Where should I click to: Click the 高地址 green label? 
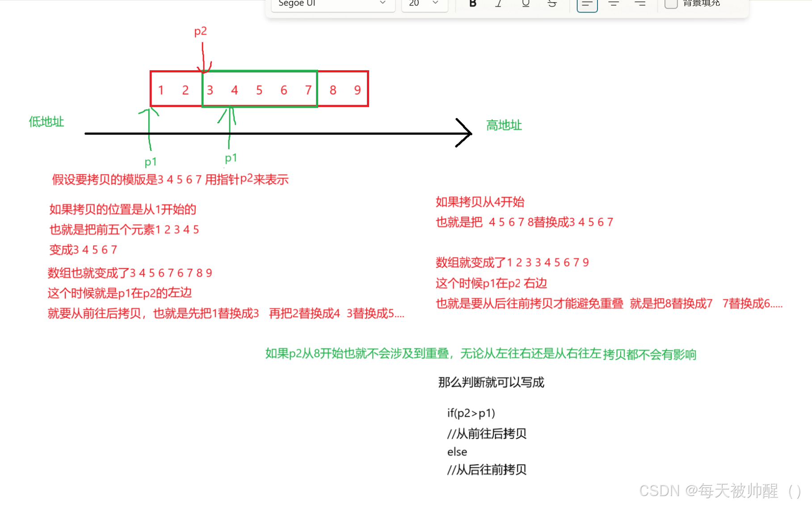coord(504,126)
